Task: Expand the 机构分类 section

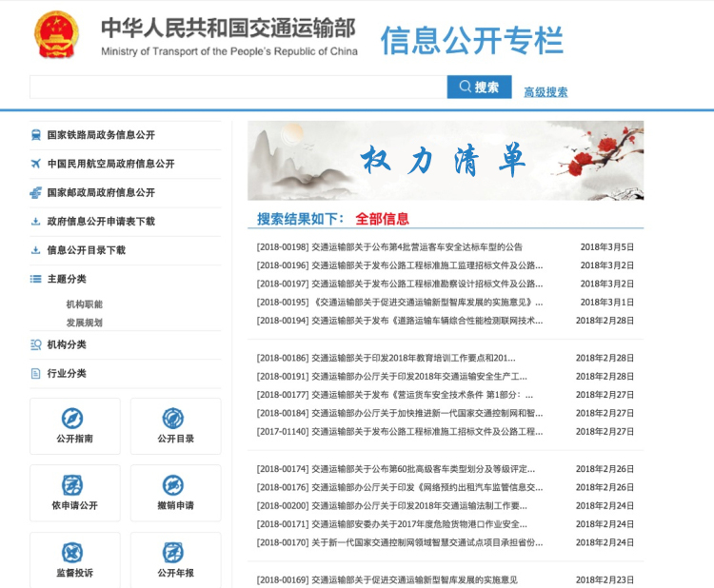Action: (67, 344)
